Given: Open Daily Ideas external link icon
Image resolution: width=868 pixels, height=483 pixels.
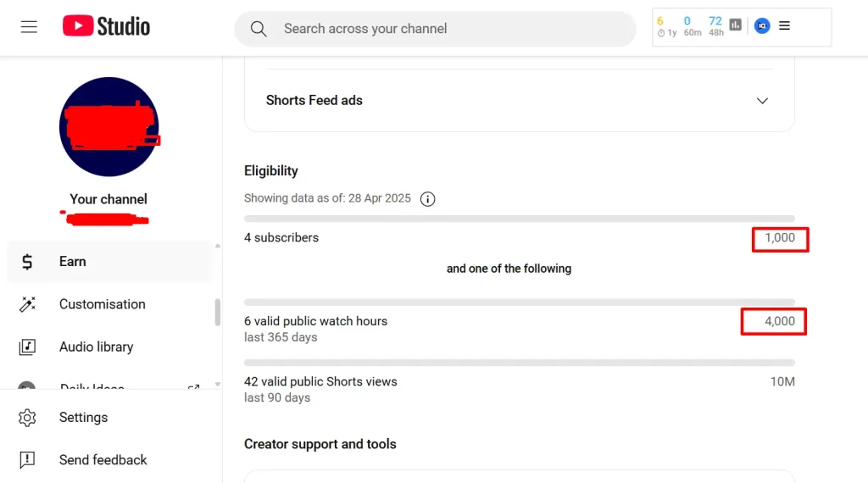Looking at the screenshot, I should tap(193, 387).
